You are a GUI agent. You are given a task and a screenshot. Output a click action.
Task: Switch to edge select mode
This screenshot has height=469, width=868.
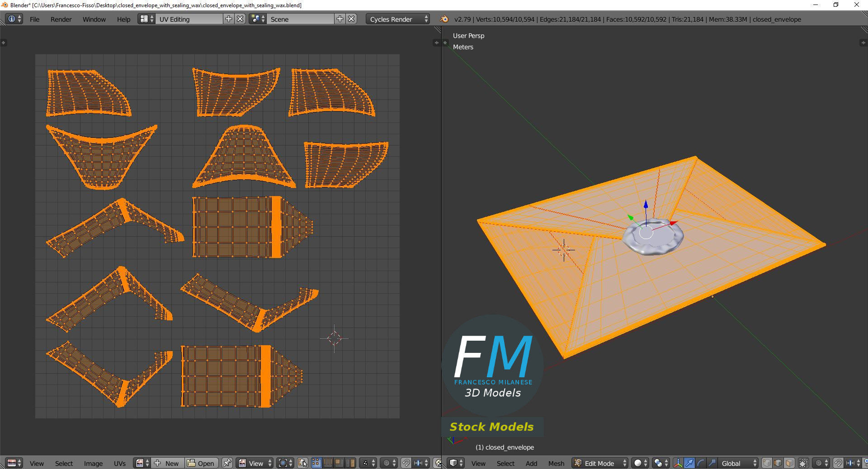click(x=778, y=463)
